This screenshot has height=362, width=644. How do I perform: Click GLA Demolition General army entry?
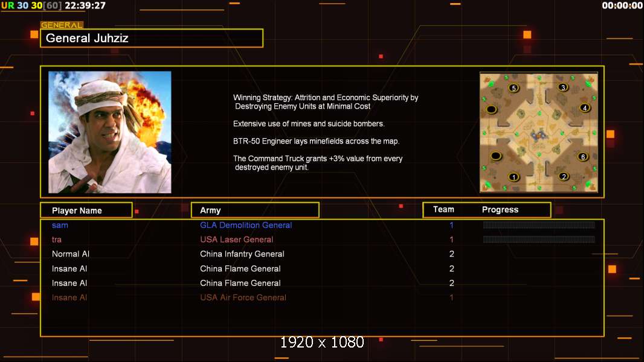pos(246,225)
